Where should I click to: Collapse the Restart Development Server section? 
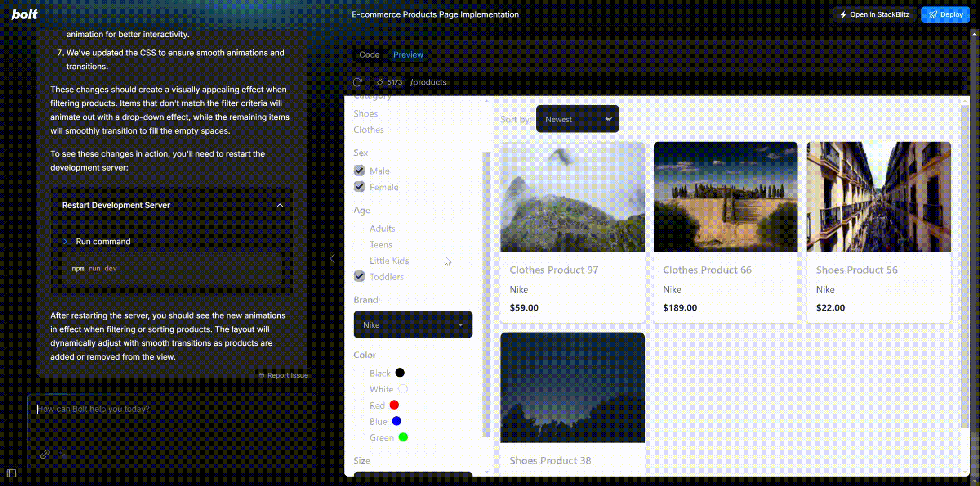[x=280, y=205]
